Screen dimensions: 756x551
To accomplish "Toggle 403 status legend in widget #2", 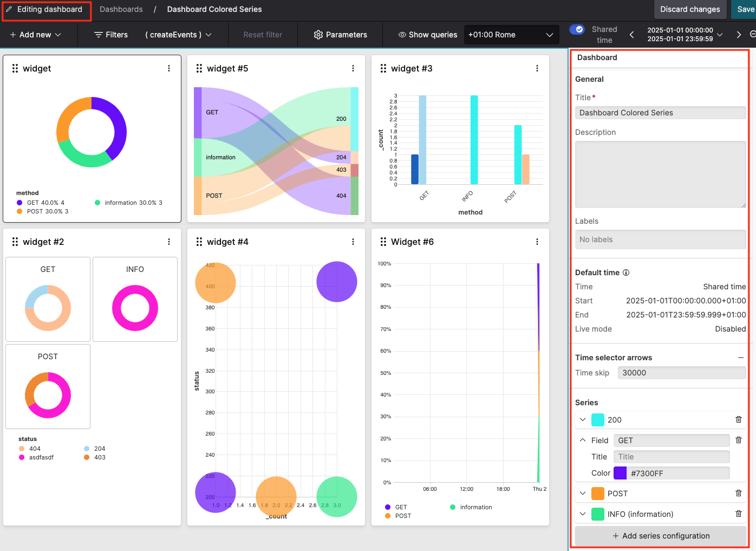I will [95, 457].
